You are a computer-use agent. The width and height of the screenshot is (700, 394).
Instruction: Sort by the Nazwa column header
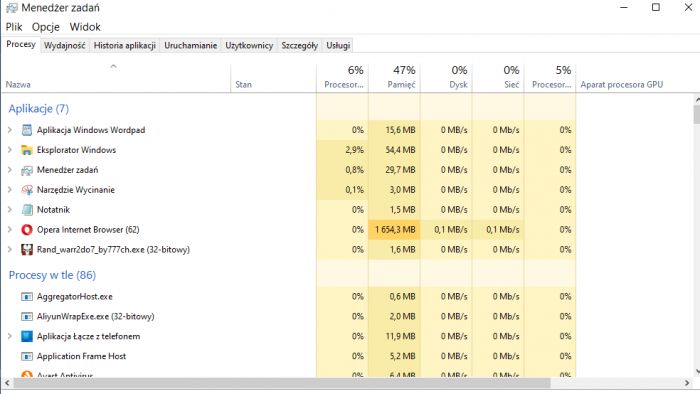[116, 78]
